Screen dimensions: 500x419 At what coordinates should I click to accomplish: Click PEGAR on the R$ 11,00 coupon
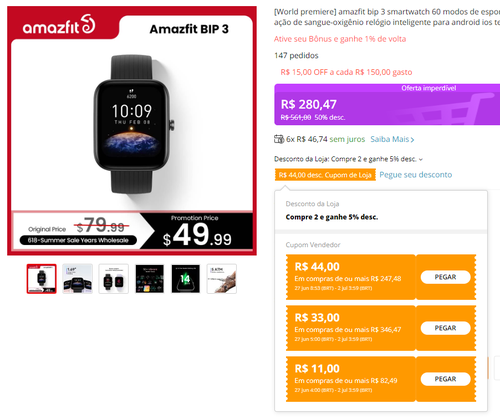pos(445,379)
